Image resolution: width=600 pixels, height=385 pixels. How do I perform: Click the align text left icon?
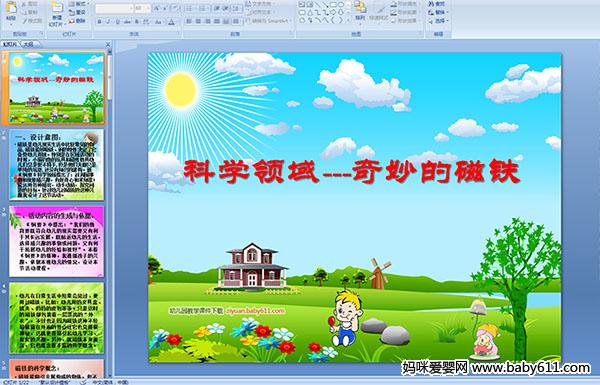point(189,21)
